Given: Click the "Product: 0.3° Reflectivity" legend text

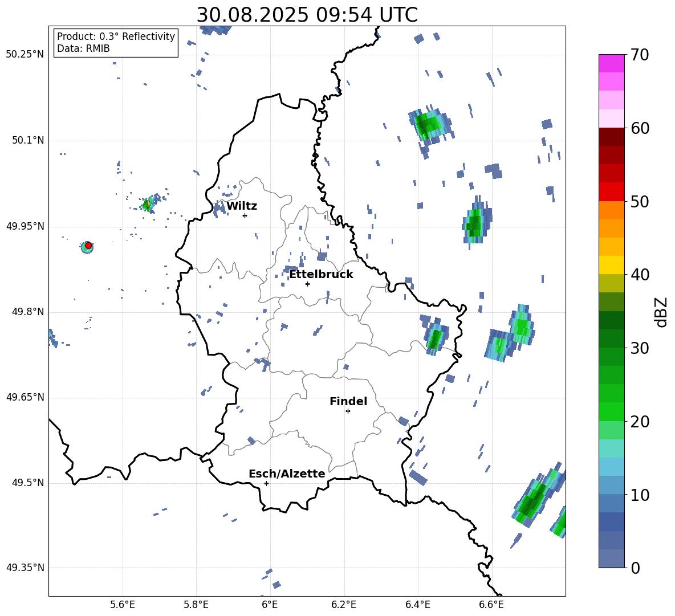Looking at the screenshot, I should pos(116,36).
